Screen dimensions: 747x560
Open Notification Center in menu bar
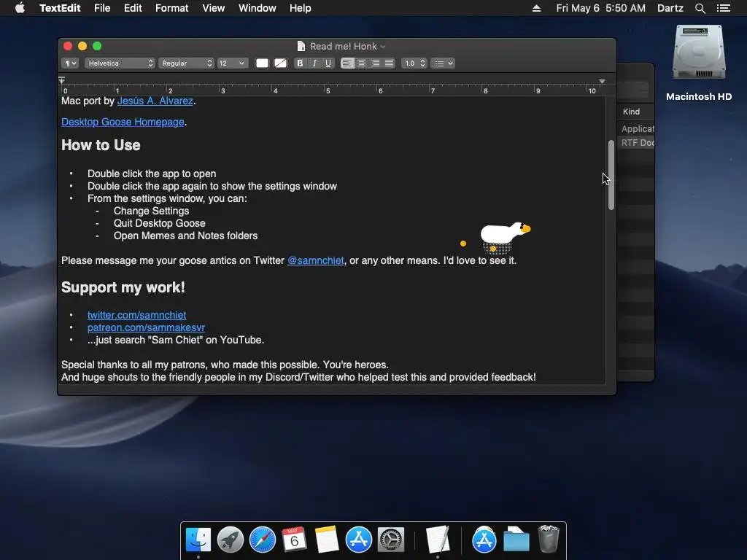click(x=724, y=8)
